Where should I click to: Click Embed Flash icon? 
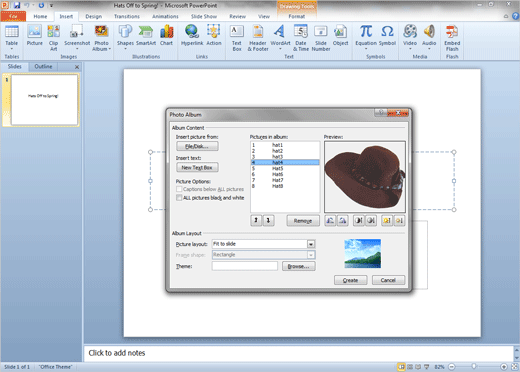(452, 38)
